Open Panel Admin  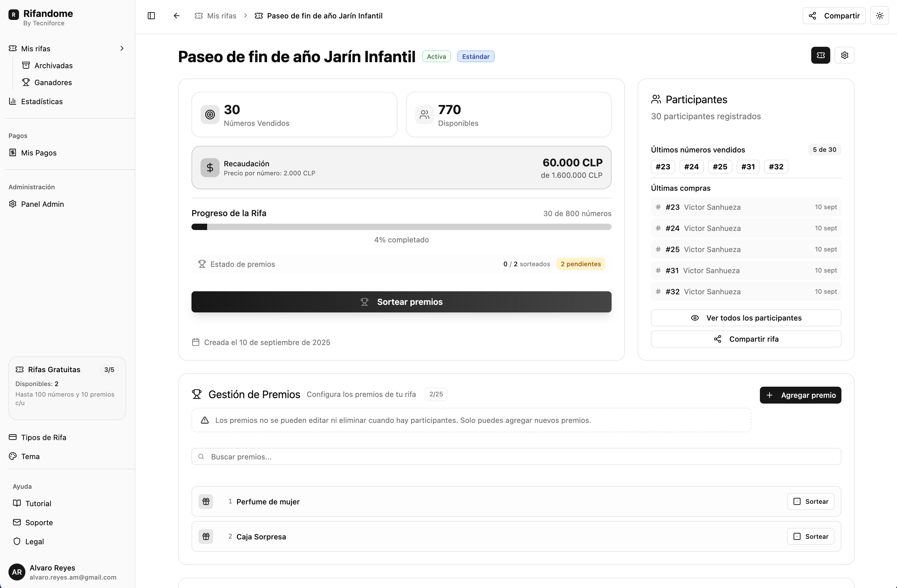pos(42,204)
